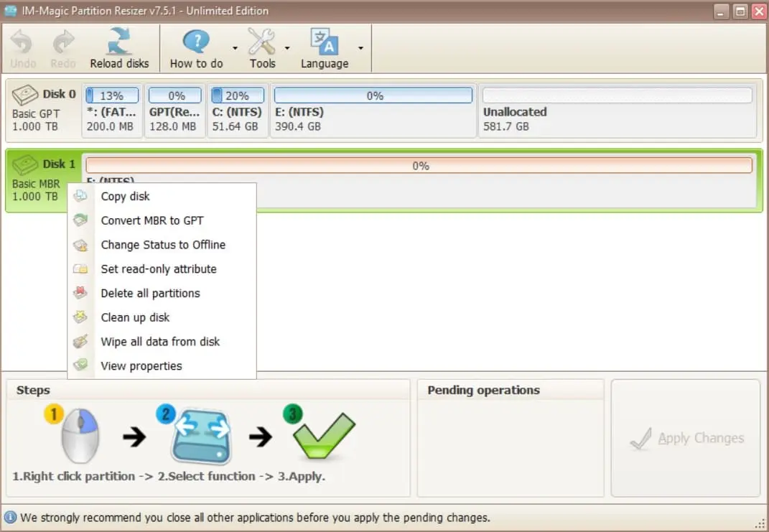Click the window resize grip corner
This screenshot has width=769, height=532.
(760, 523)
